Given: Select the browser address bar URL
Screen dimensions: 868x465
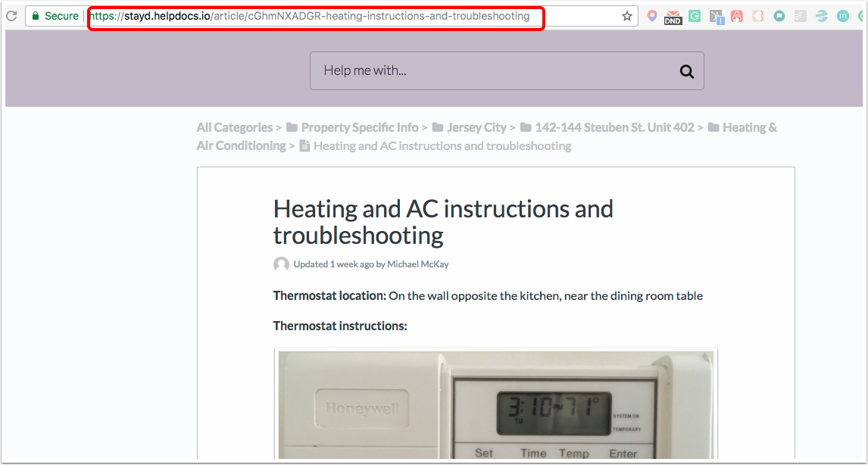Looking at the screenshot, I should pyautogui.click(x=310, y=17).
